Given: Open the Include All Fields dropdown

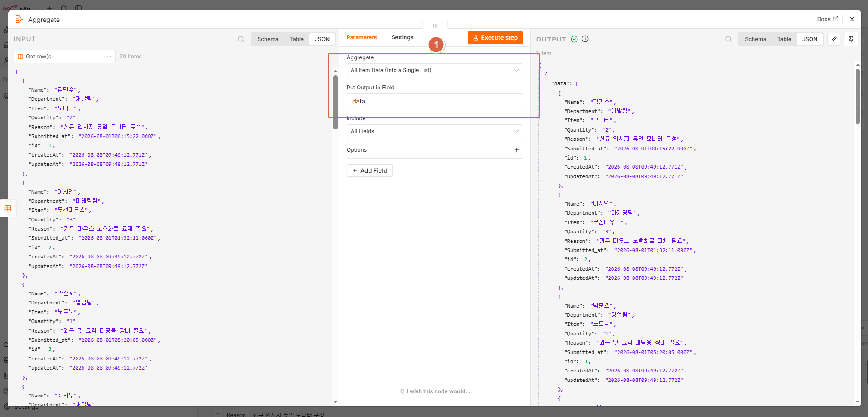Looking at the screenshot, I should [x=435, y=131].
